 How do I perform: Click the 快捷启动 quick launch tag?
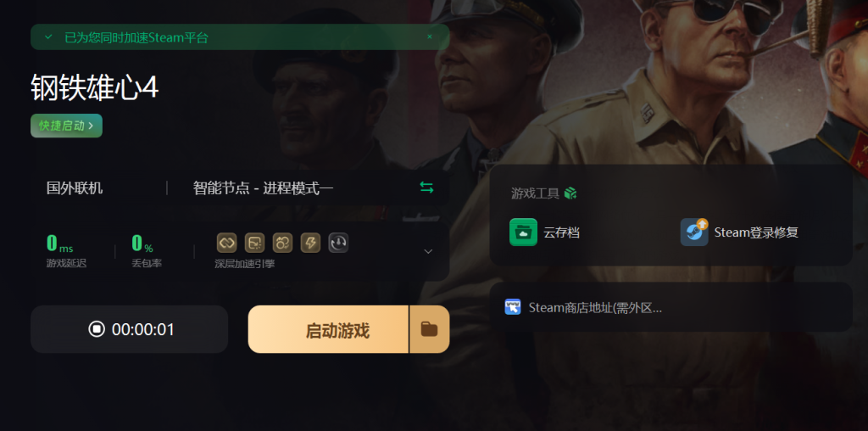pyautogui.click(x=66, y=126)
